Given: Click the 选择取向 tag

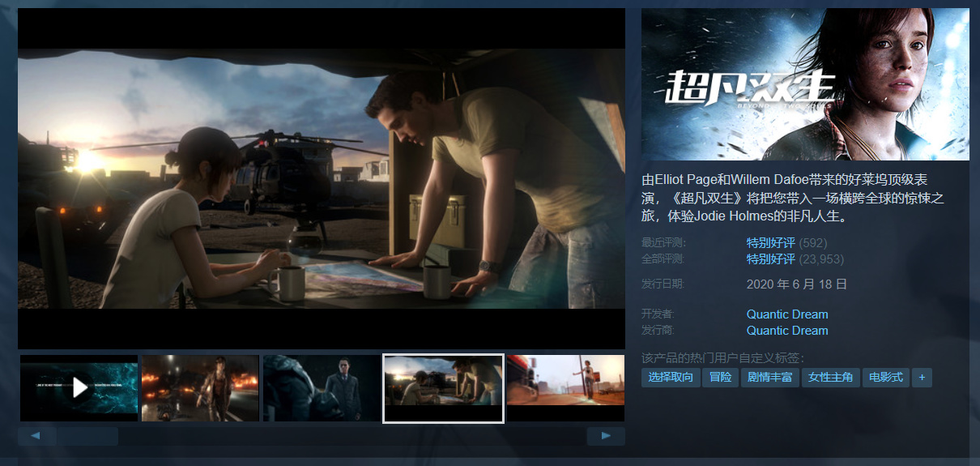Looking at the screenshot, I should (671, 378).
